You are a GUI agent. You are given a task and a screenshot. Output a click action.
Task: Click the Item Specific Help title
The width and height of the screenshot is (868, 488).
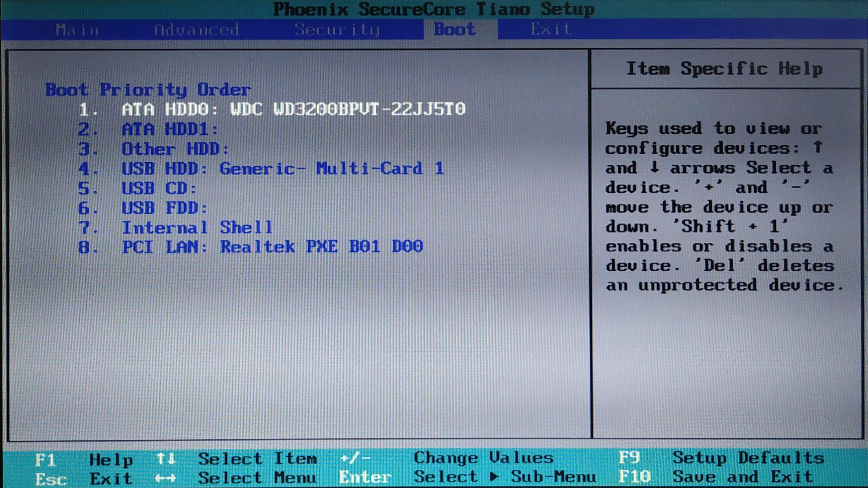click(x=724, y=69)
